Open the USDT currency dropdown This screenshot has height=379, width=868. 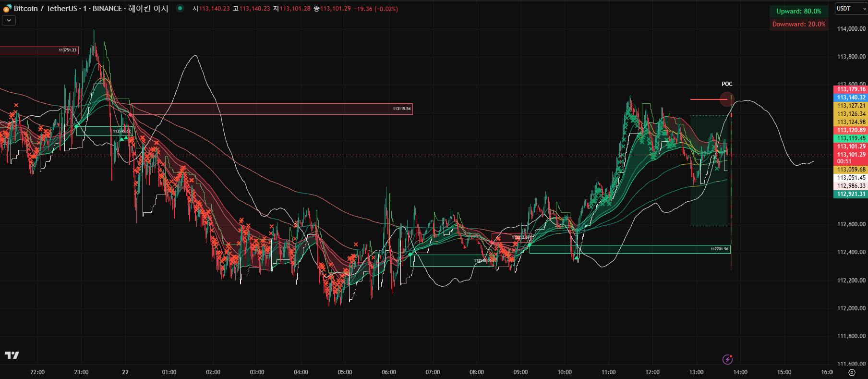tap(850, 9)
